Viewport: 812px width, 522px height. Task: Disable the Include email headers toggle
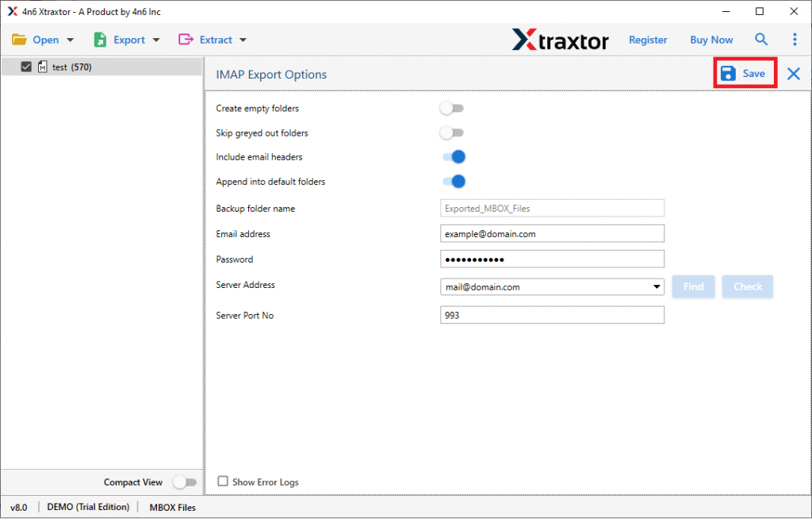tap(454, 156)
